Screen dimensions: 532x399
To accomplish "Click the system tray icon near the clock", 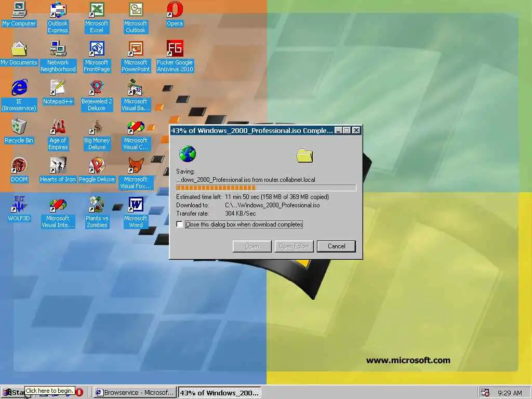I will pos(485,393).
